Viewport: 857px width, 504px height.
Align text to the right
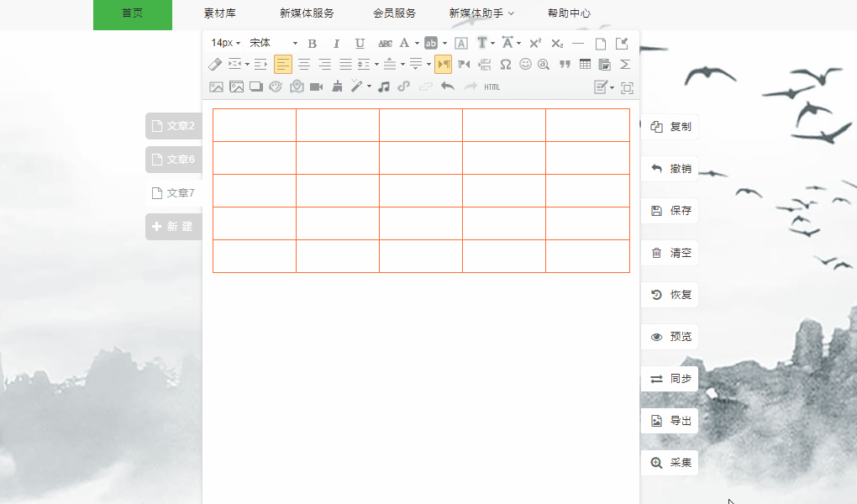click(324, 65)
